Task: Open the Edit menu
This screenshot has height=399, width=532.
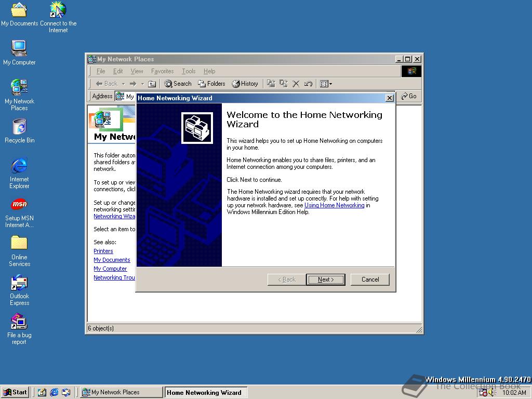Action: 118,71
